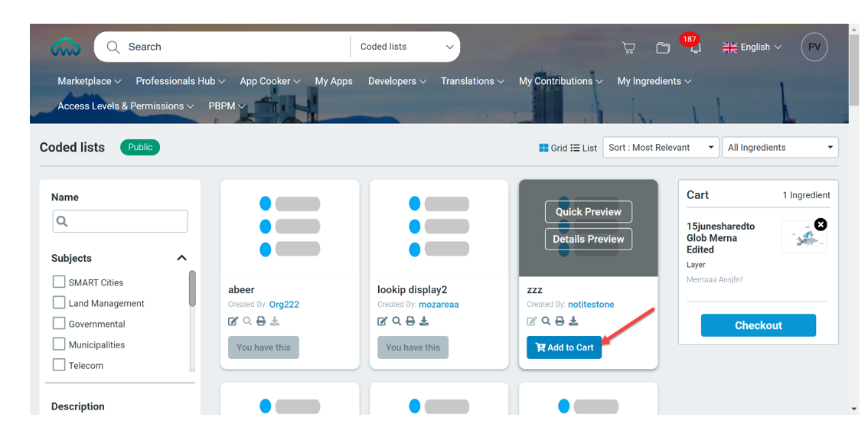Click print icon on lookip display2 card
The height and width of the screenshot is (424, 868).
[410, 321]
